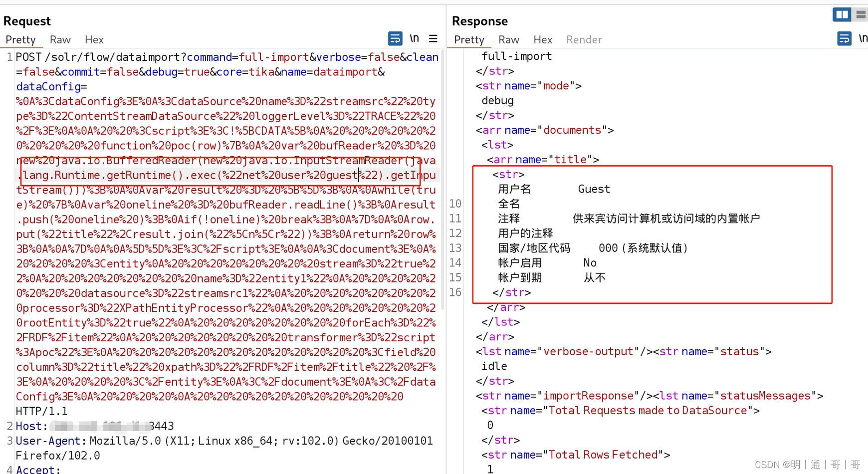The height and width of the screenshot is (474, 868).
Task: Toggle word wrap icon in Response panel
Action: pos(844,38)
